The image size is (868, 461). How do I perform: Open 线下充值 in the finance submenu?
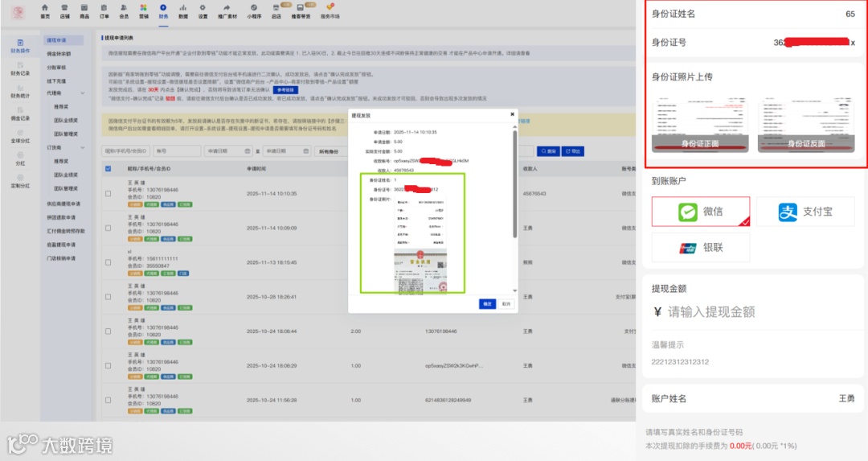coord(56,81)
